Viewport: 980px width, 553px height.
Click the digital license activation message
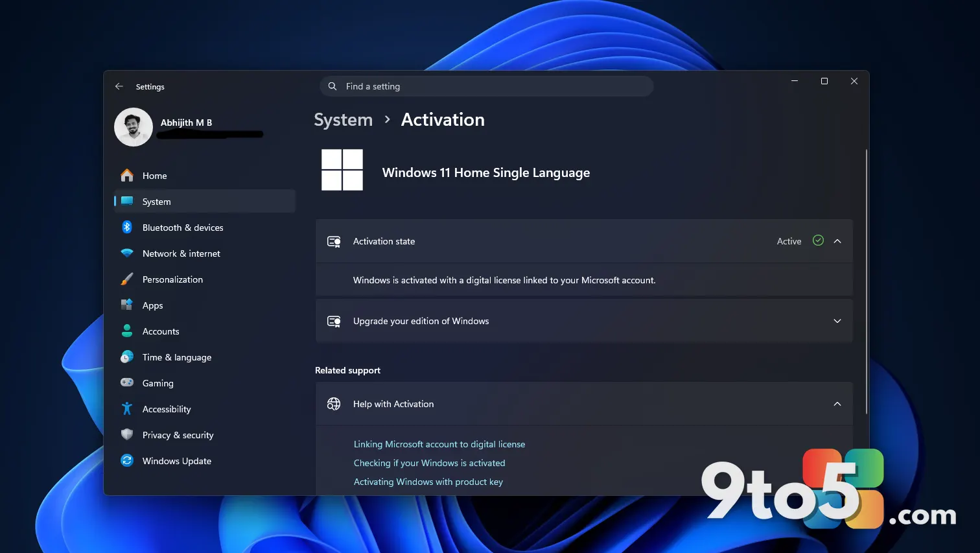[504, 280]
